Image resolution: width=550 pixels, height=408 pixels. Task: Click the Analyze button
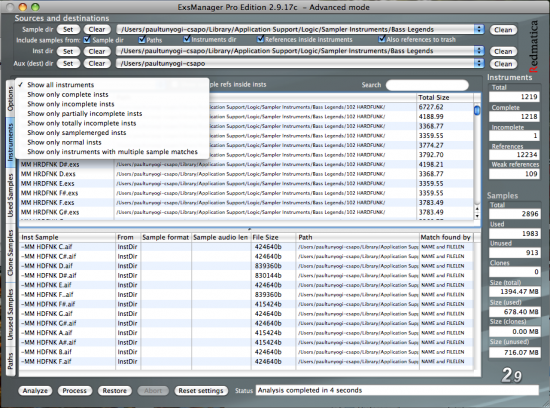(x=35, y=390)
